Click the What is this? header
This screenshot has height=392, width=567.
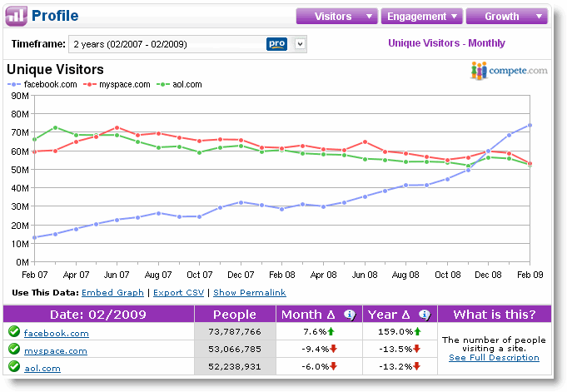pyautogui.click(x=495, y=315)
